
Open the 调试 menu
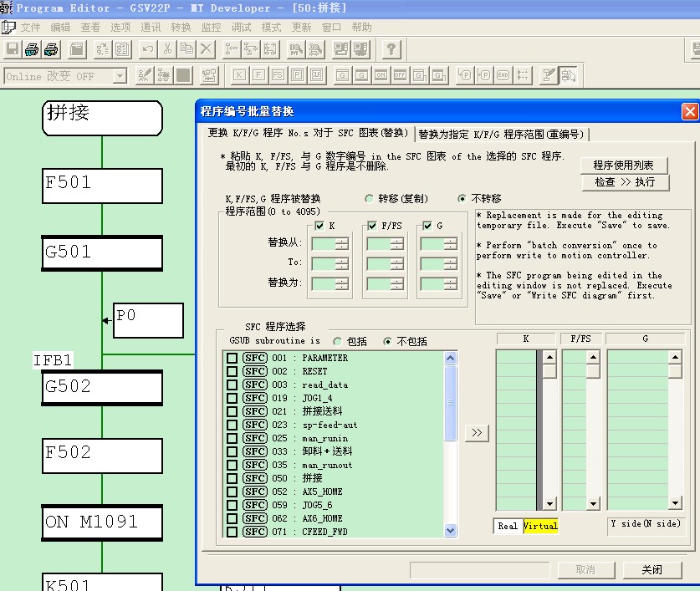pos(241,28)
